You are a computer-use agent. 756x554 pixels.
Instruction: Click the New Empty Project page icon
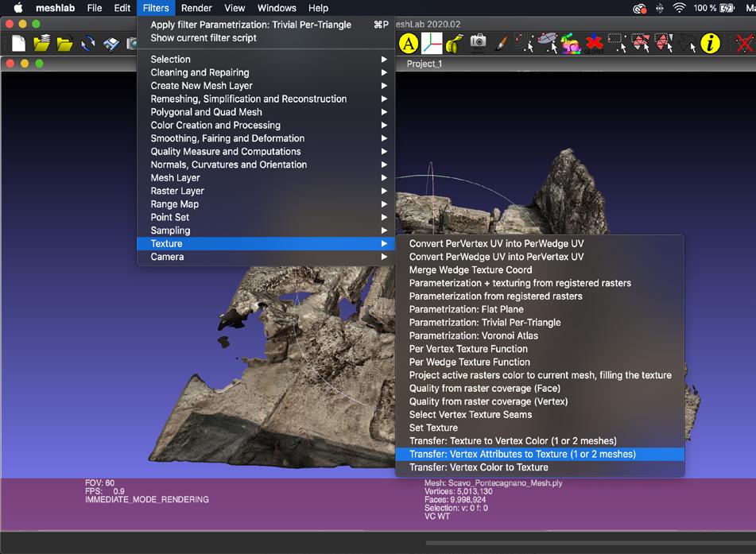click(18, 44)
